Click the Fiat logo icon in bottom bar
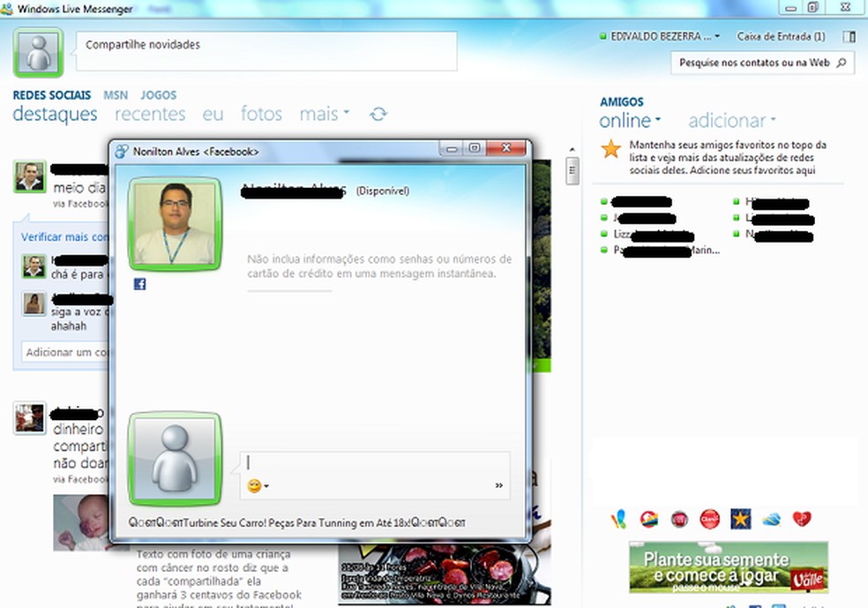The height and width of the screenshot is (608, 868). click(x=679, y=520)
